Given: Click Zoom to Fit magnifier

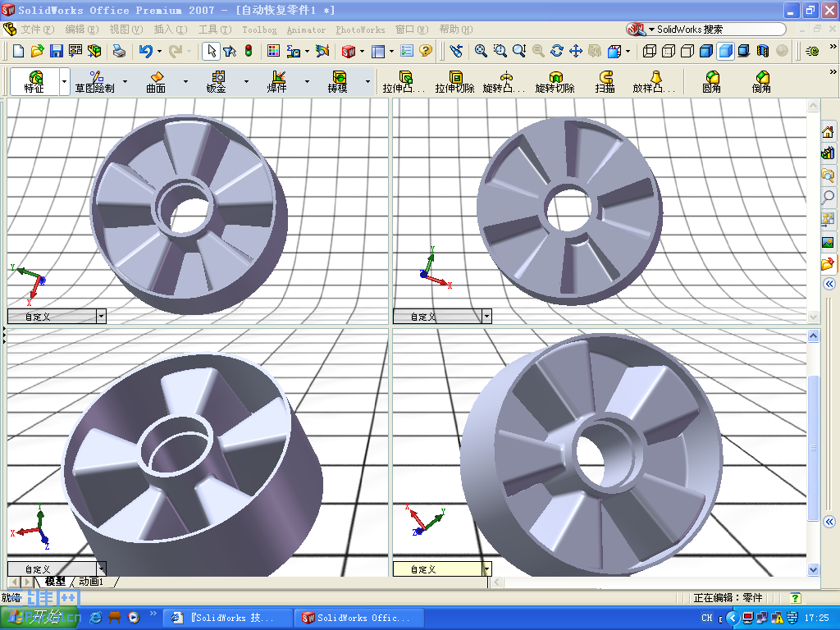Looking at the screenshot, I should pos(481,51).
